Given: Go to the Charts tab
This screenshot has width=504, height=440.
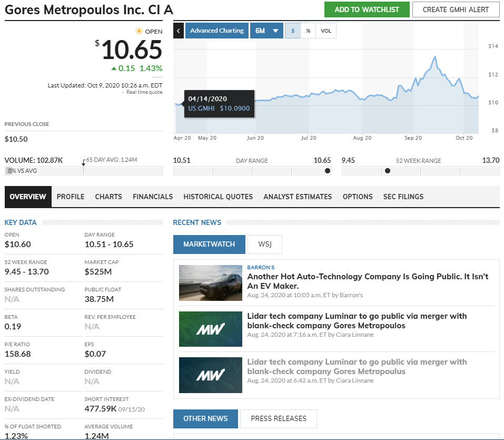Looking at the screenshot, I should 108,197.
